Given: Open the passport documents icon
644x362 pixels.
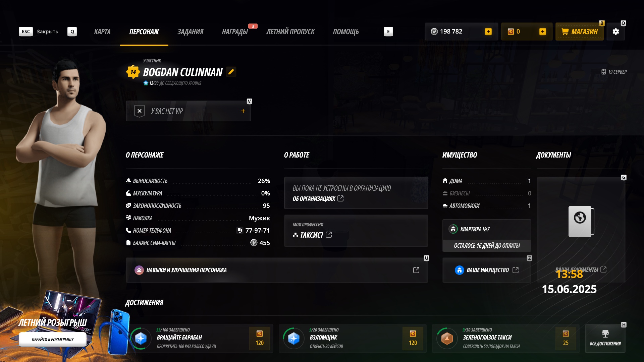Looking at the screenshot, I should [581, 222].
